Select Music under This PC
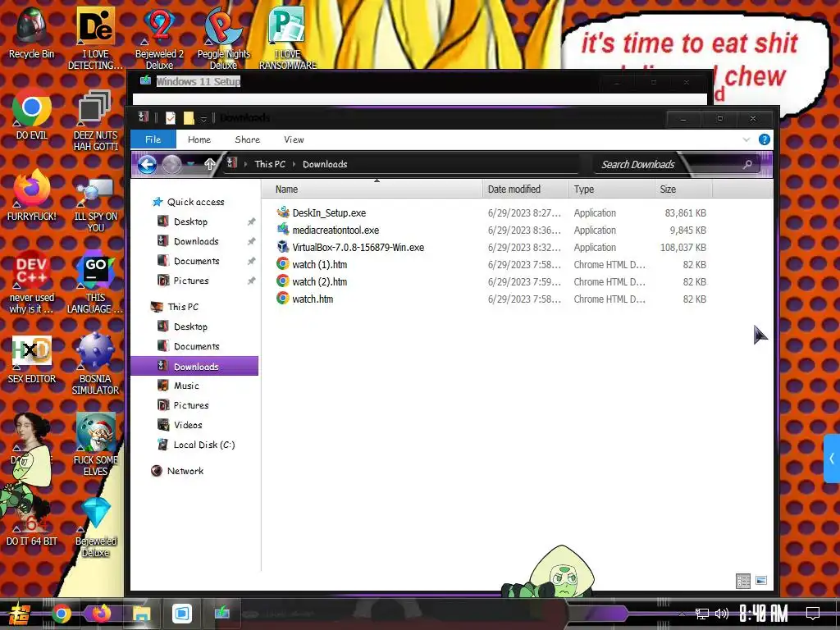 click(x=186, y=386)
